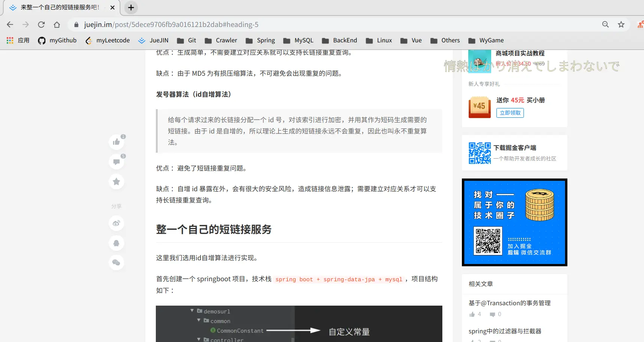Bookmark the article with star icon
This screenshot has height=342, width=644.
pos(116,181)
